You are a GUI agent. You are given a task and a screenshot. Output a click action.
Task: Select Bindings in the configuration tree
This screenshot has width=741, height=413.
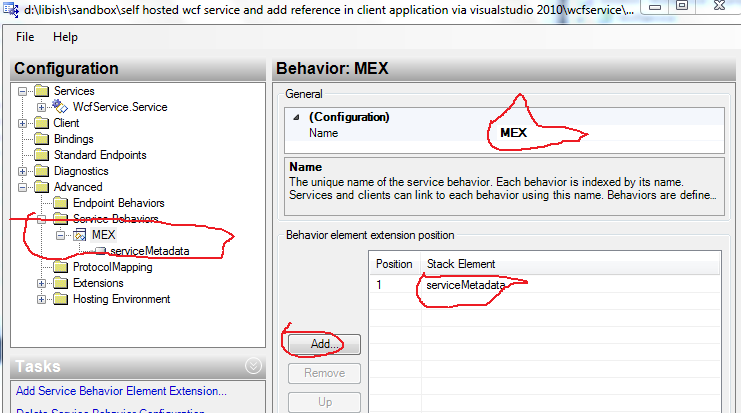74,139
